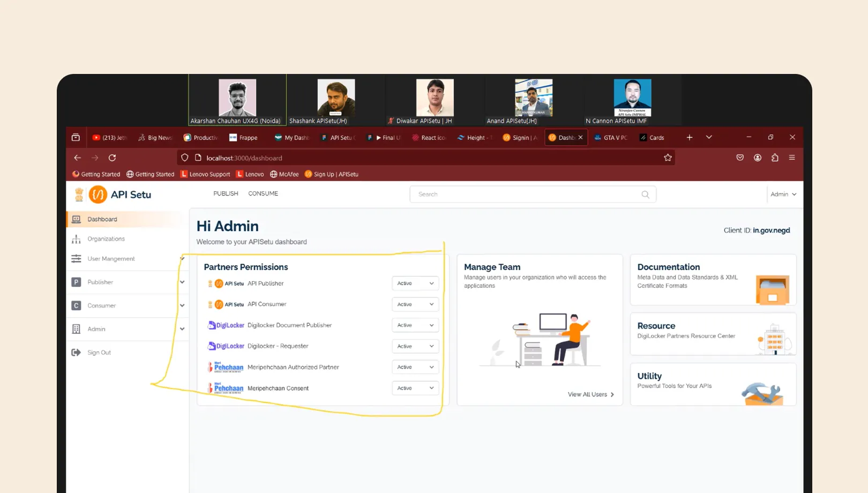Click the Firefox View icon left of tabs
The width and height of the screenshot is (868, 493).
click(x=76, y=138)
